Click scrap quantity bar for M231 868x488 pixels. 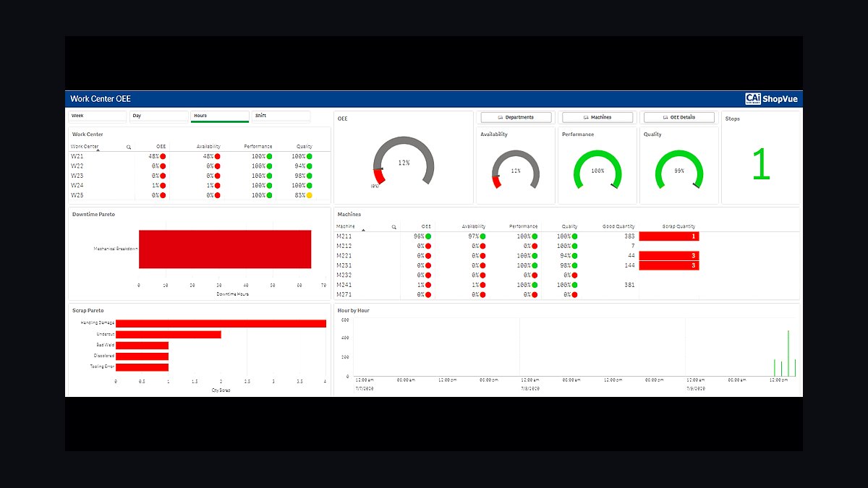click(669, 265)
